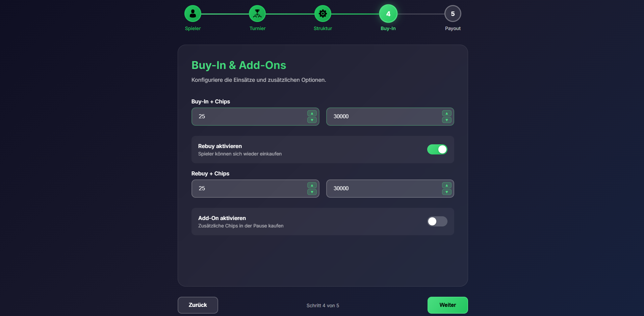Increase the Buy-In amount with the up arrow
Image resolution: width=644 pixels, height=316 pixels.
[x=311, y=114]
